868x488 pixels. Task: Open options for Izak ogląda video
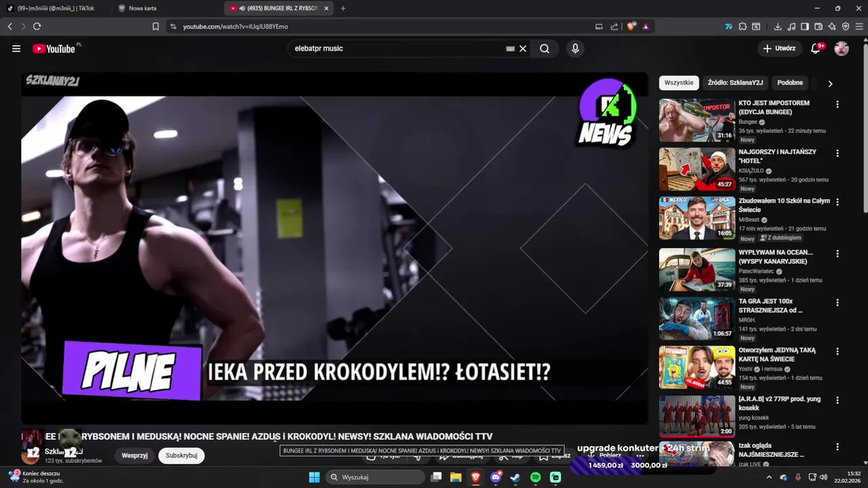point(837,447)
